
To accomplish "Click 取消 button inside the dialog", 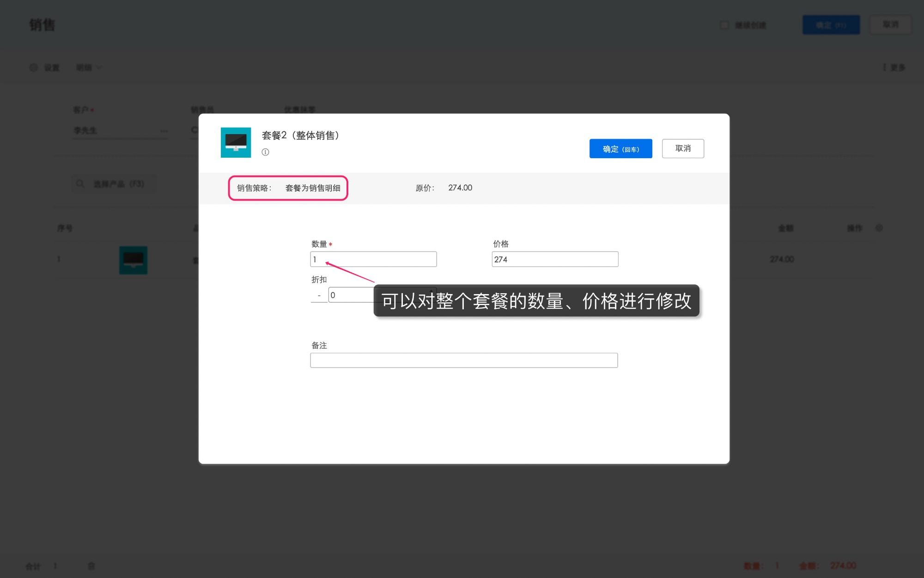I will (x=682, y=148).
